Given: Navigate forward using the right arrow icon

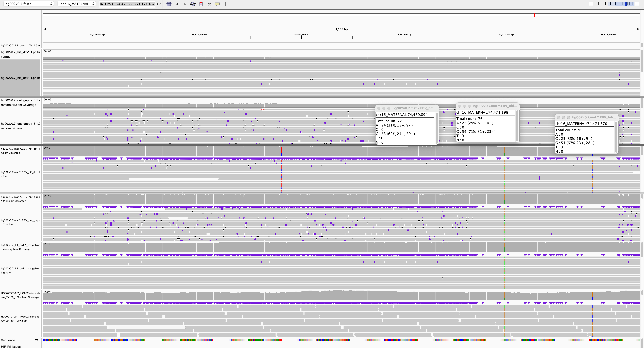Looking at the screenshot, I should click(185, 4).
